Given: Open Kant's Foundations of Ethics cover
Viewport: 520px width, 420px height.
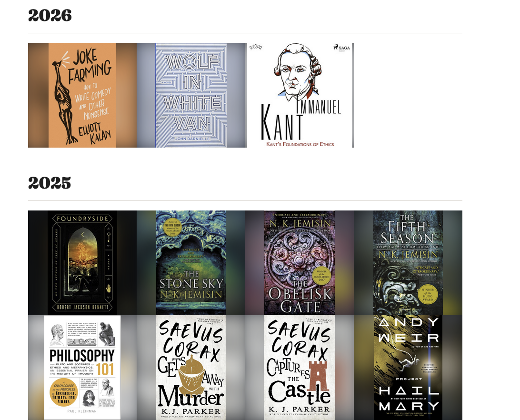Looking at the screenshot, I should click(300, 95).
